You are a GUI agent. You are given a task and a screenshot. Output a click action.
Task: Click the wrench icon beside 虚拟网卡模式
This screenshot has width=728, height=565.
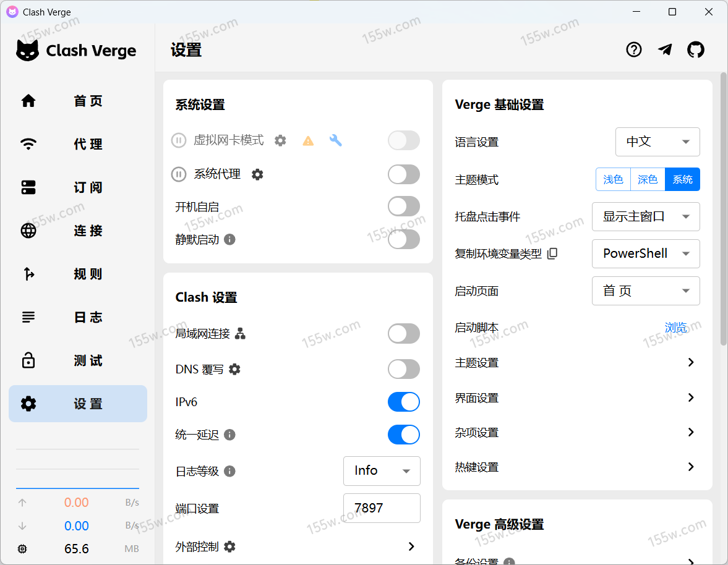coord(335,140)
